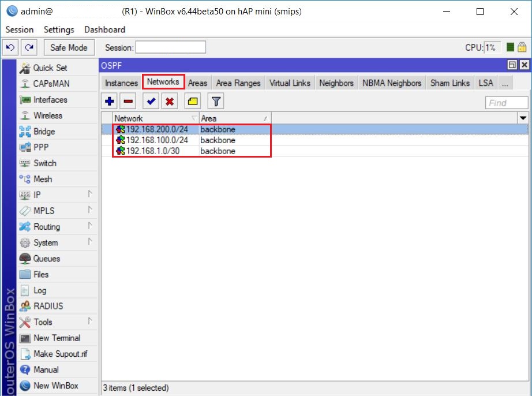The height and width of the screenshot is (396, 532).
Task: Open the Dashboard menu
Action: point(104,29)
